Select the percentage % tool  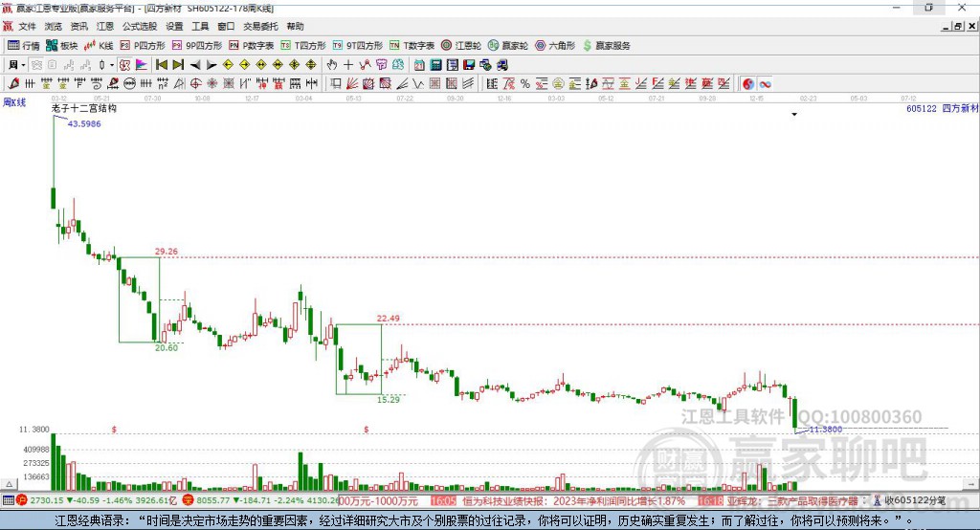(x=525, y=84)
